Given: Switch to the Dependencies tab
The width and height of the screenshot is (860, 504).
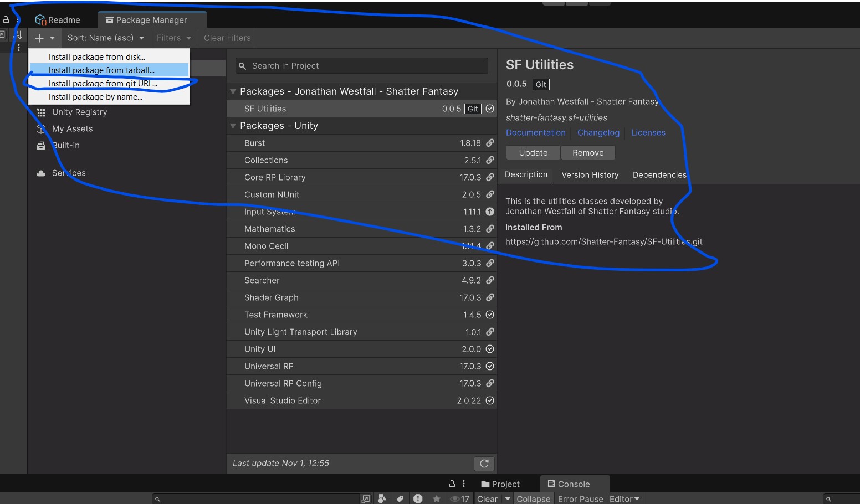Looking at the screenshot, I should [x=659, y=175].
